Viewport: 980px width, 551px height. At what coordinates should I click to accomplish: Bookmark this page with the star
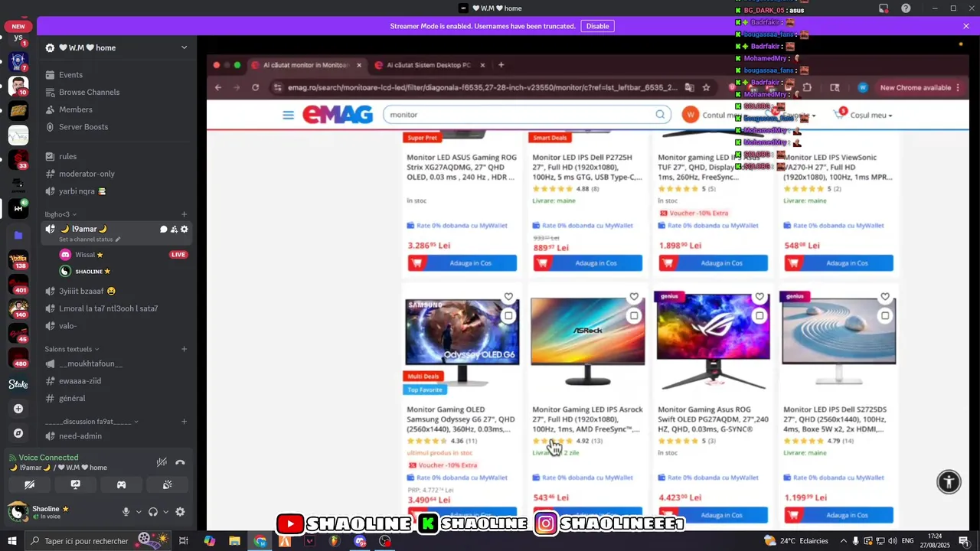pyautogui.click(x=706, y=87)
